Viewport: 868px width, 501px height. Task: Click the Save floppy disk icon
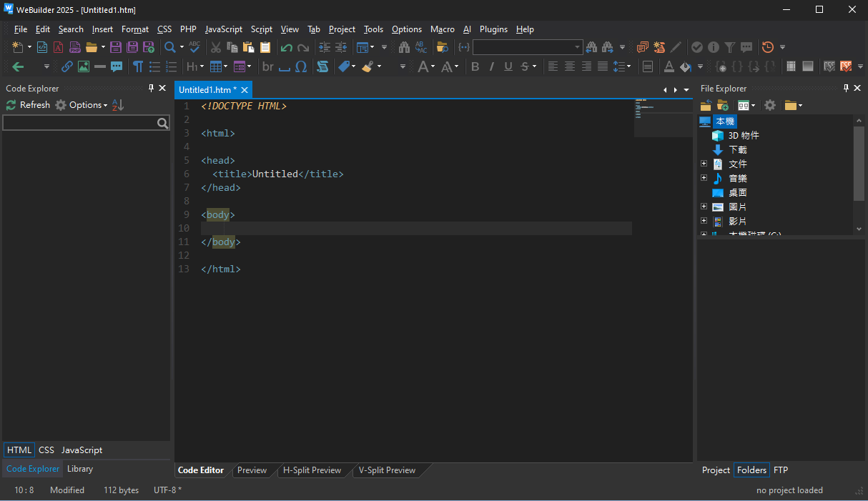pos(116,47)
